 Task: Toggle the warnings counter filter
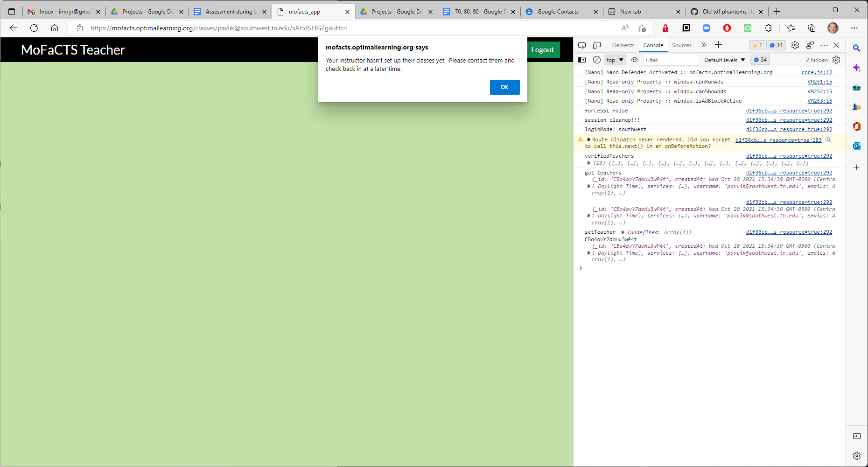(x=757, y=45)
